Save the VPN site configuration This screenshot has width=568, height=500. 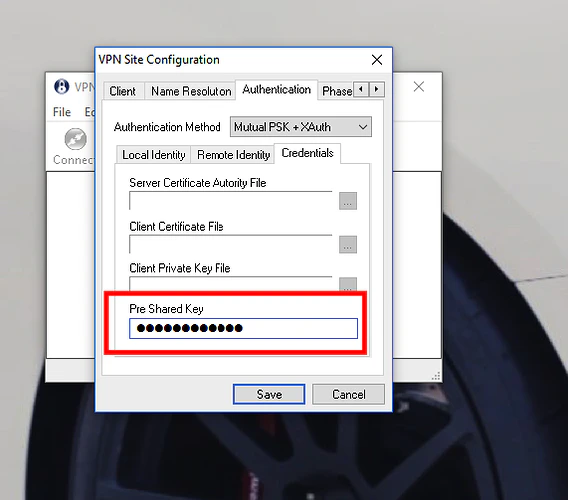[x=269, y=394]
